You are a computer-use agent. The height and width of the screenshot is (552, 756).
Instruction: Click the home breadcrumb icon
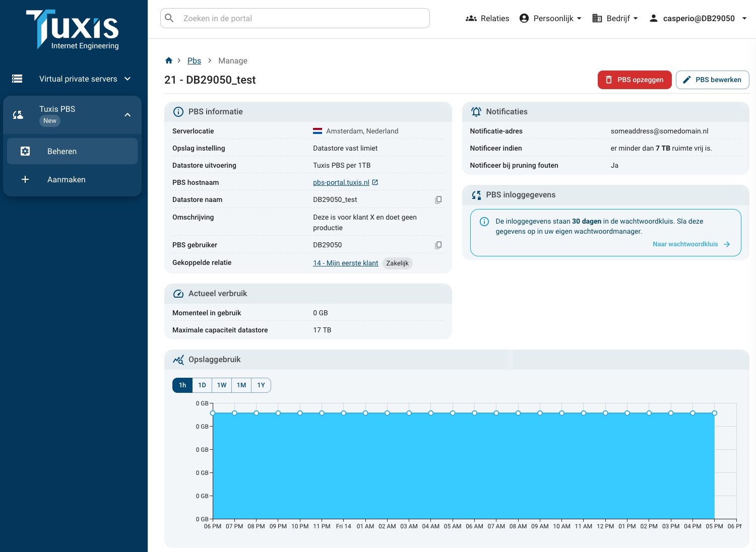pyautogui.click(x=169, y=60)
